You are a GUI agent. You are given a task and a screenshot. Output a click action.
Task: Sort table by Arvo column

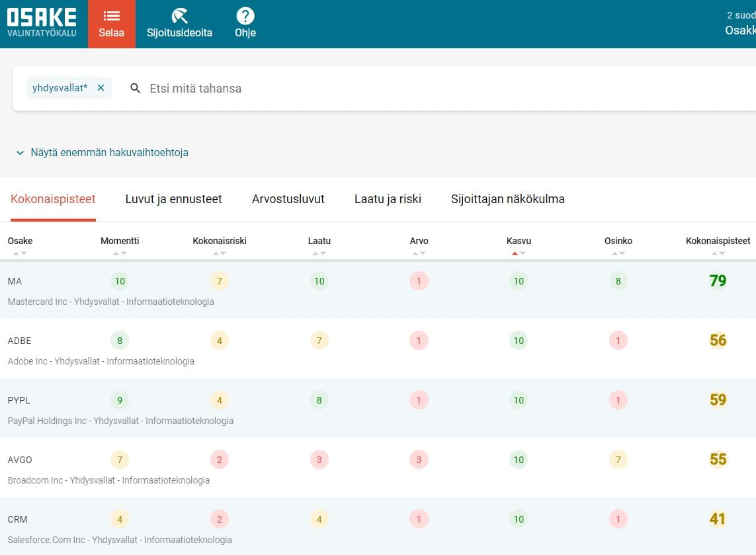tap(419, 241)
